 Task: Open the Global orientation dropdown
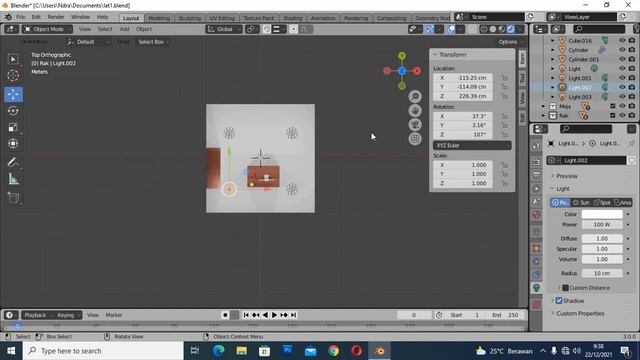224,29
